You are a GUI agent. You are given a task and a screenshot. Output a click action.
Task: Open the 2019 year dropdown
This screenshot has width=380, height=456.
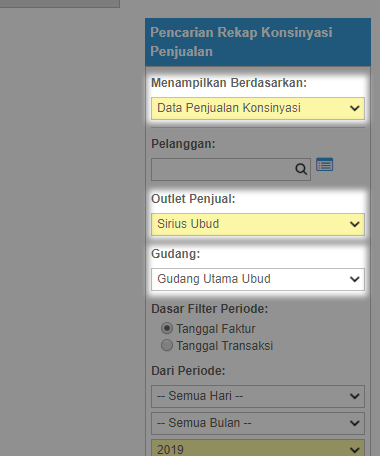coord(258,448)
